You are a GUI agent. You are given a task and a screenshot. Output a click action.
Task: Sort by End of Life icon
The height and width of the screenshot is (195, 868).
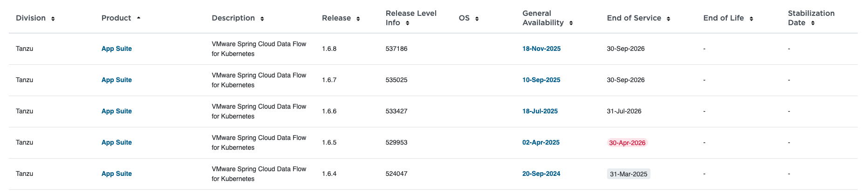click(x=752, y=19)
